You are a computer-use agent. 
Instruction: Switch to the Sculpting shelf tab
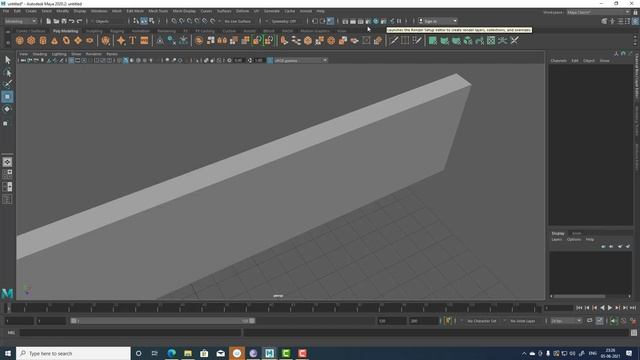(94, 31)
